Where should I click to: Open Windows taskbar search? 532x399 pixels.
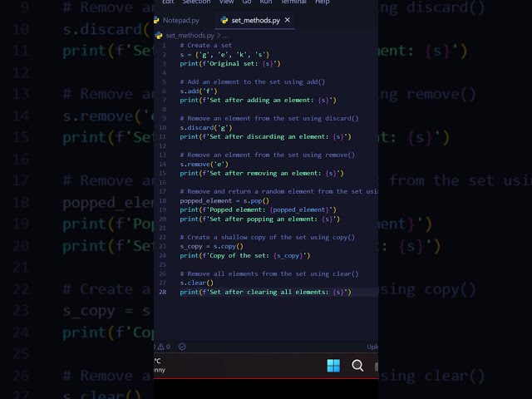pyautogui.click(x=357, y=366)
